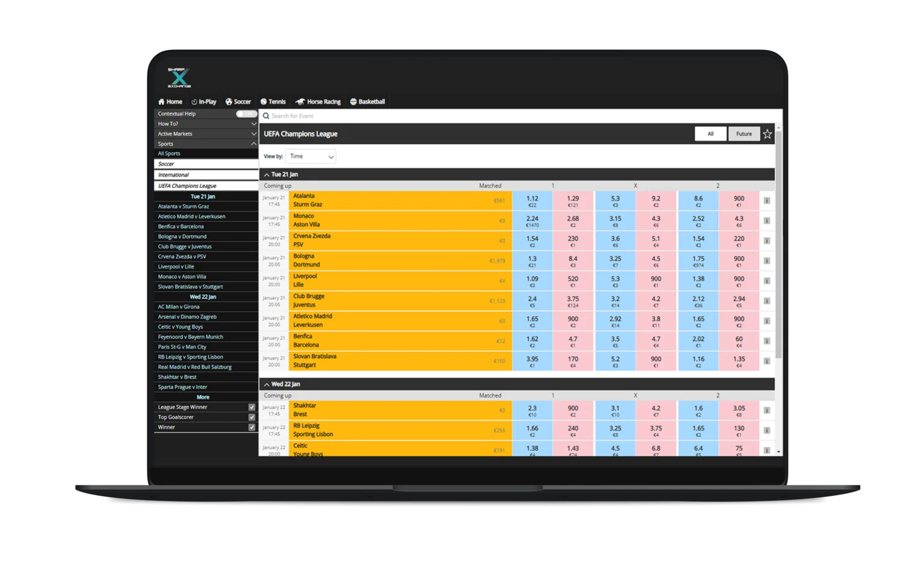Open the Liverpool v Lille event row
924x579 pixels.
(x=400, y=281)
